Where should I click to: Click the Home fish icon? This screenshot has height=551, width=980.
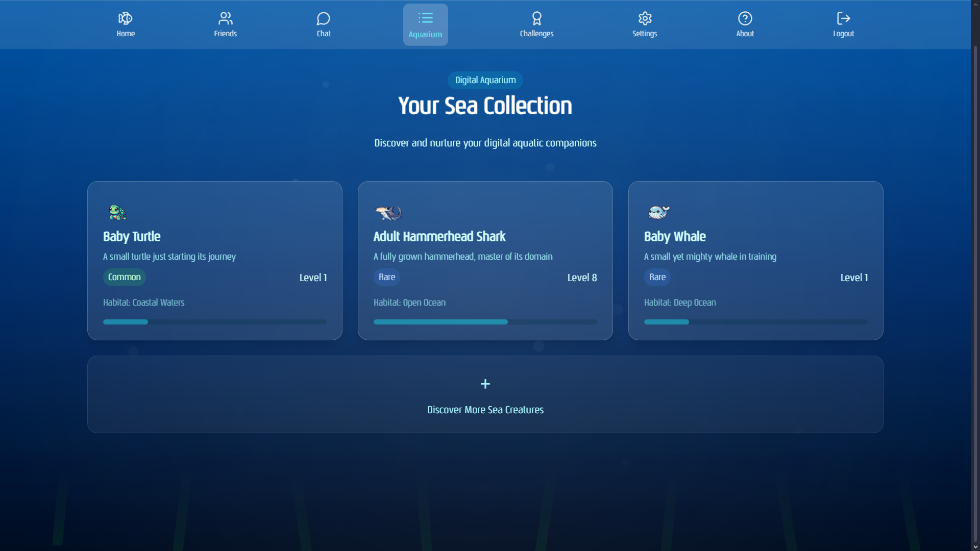pyautogui.click(x=125, y=19)
